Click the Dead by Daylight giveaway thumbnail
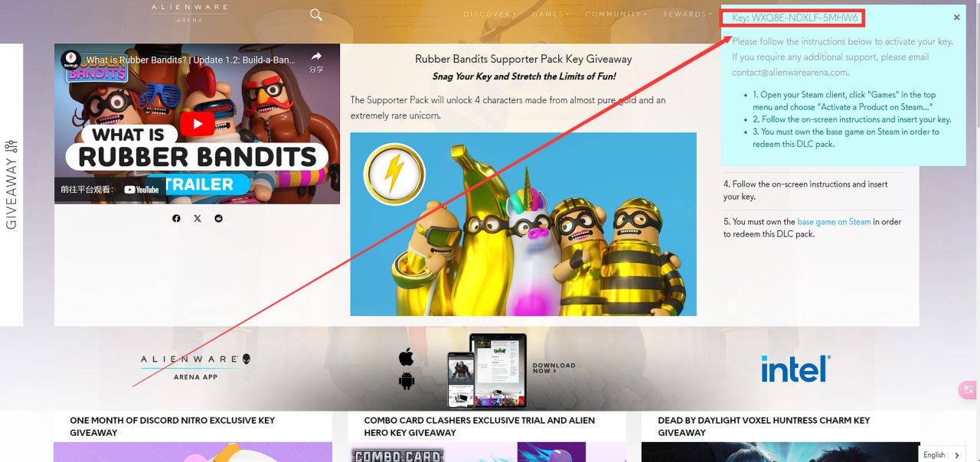The image size is (980, 462). [780, 452]
